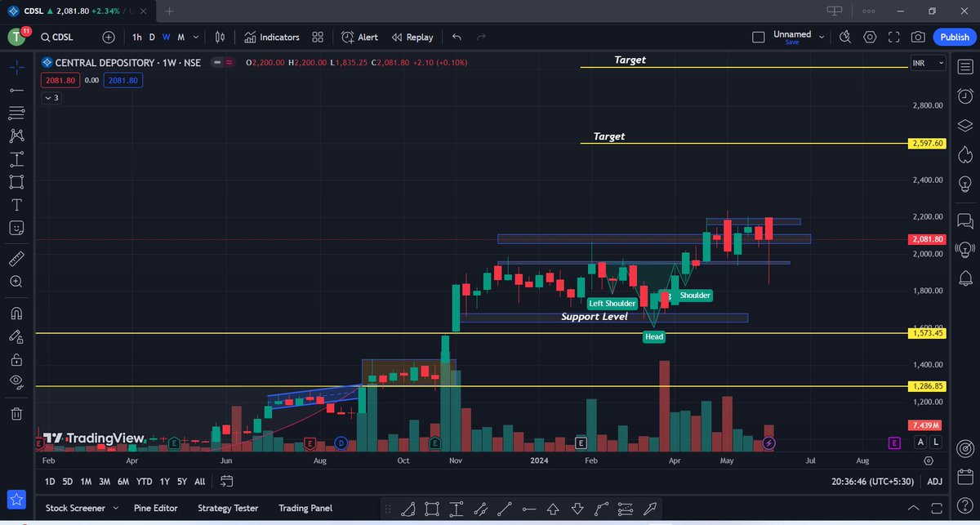This screenshot has width=980, height=525.
Task: Select the trend line drawing tool
Action: coord(16,90)
